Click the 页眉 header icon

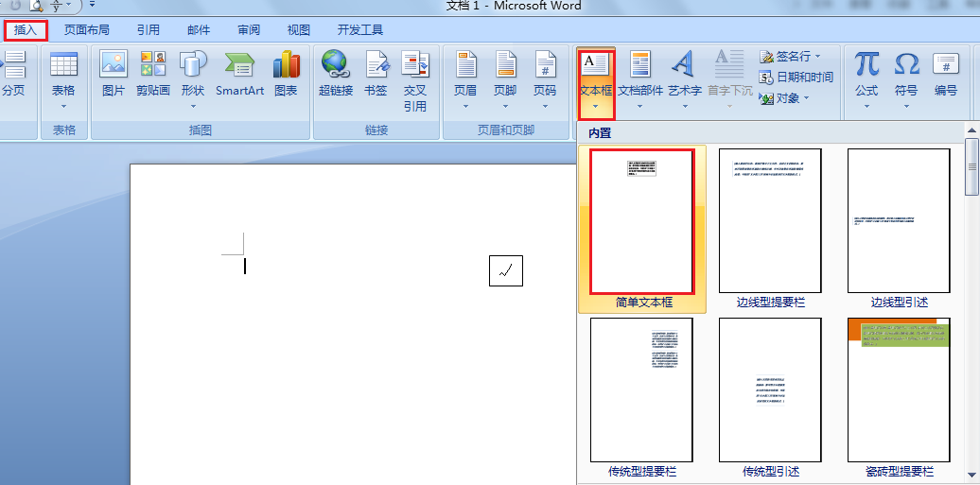click(465, 63)
